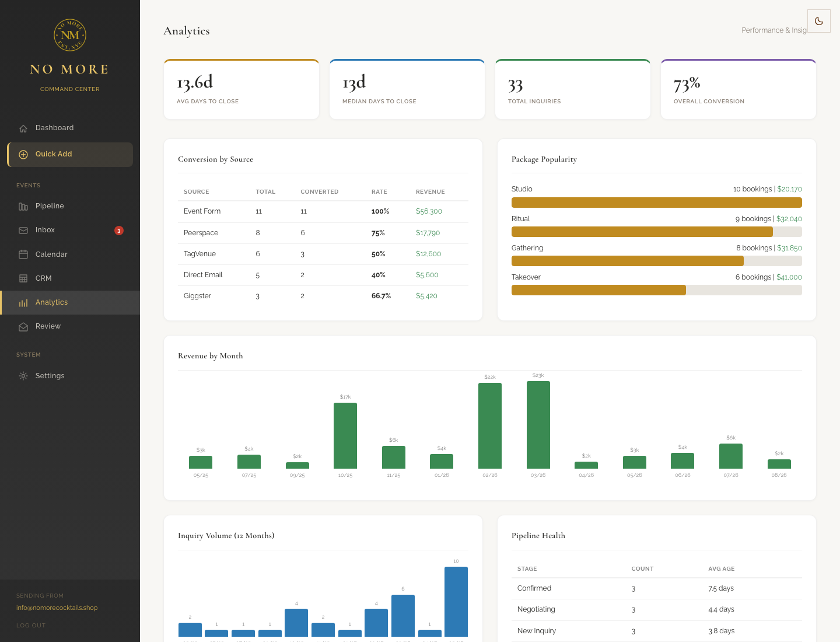Click the Pipeline columns icon

(x=23, y=207)
